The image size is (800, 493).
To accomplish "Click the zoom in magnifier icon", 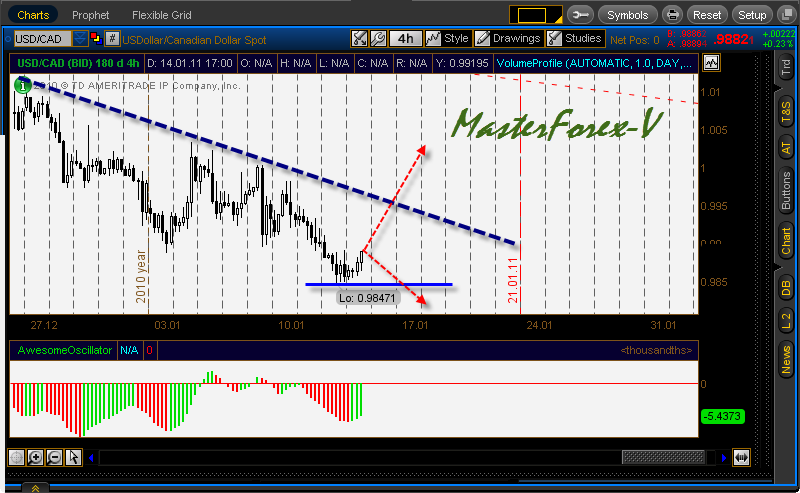I will click(35, 457).
